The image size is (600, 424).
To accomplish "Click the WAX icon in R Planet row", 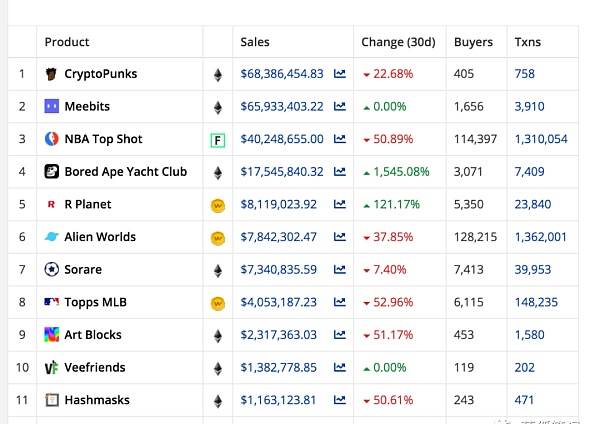I will point(218,205).
